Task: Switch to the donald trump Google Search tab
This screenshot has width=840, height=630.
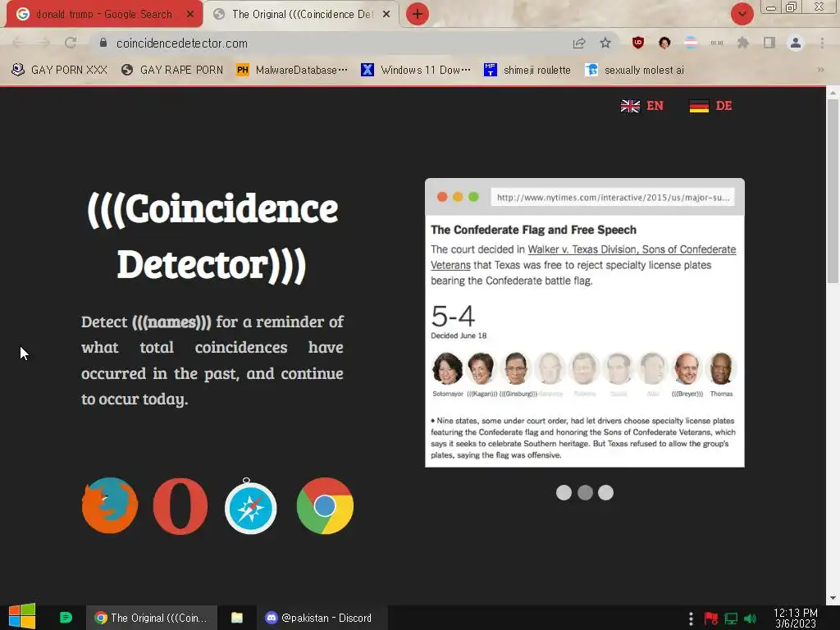Action: click(x=104, y=14)
